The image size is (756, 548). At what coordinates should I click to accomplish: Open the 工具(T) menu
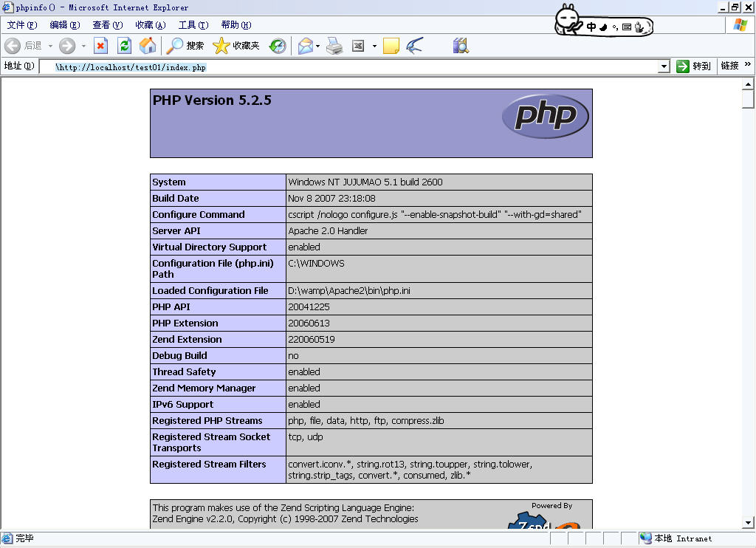click(x=193, y=25)
